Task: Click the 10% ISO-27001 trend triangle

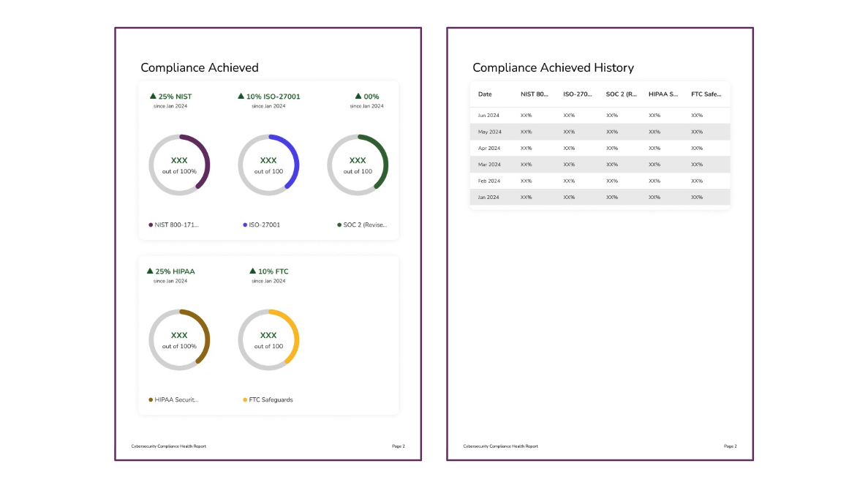Action: [x=241, y=96]
